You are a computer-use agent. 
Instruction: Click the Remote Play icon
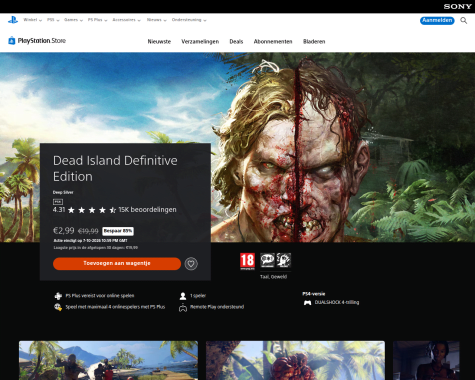point(183,307)
